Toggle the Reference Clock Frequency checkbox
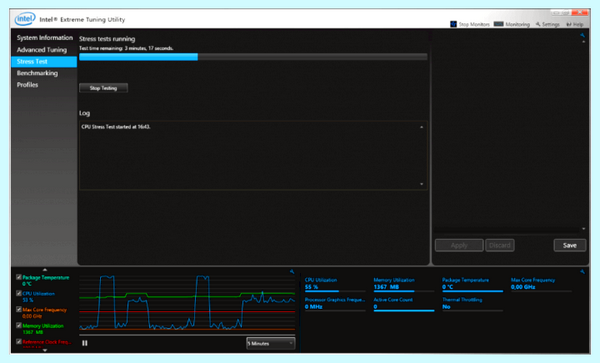The height and width of the screenshot is (363, 600). click(19, 341)
